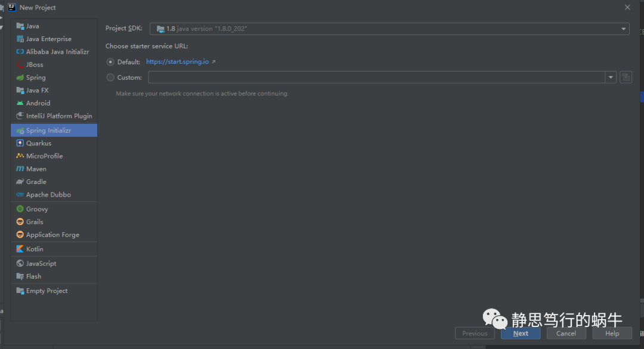Click the Flash folder icon
644x349 pixels.
click(20, 276)
